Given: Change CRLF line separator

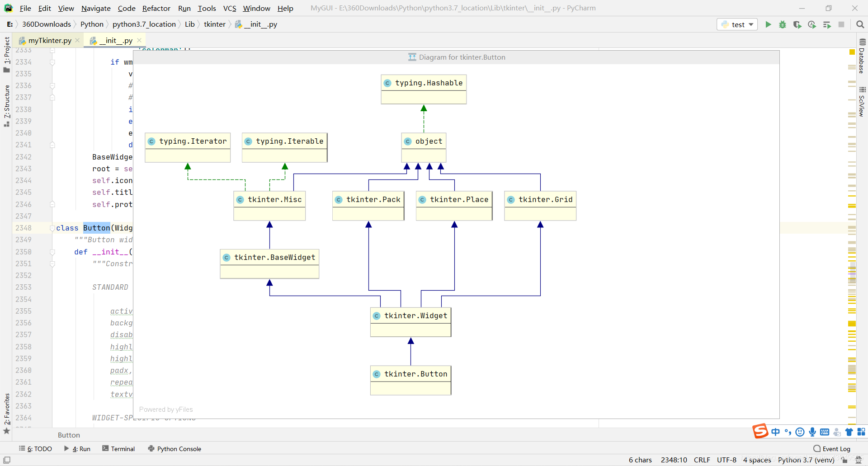Looking at the screenshot, I should coord(702,460).
